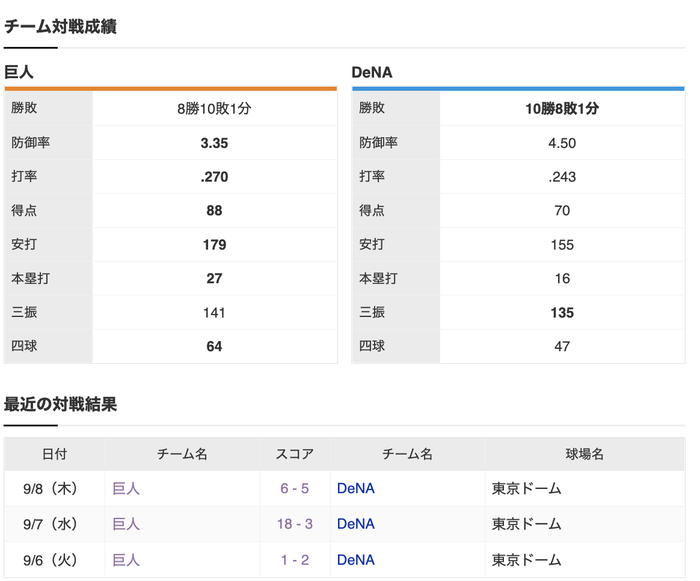Select the date 9/6（火）
Viewport: 700px width, 581px height.
click(50, 560)
